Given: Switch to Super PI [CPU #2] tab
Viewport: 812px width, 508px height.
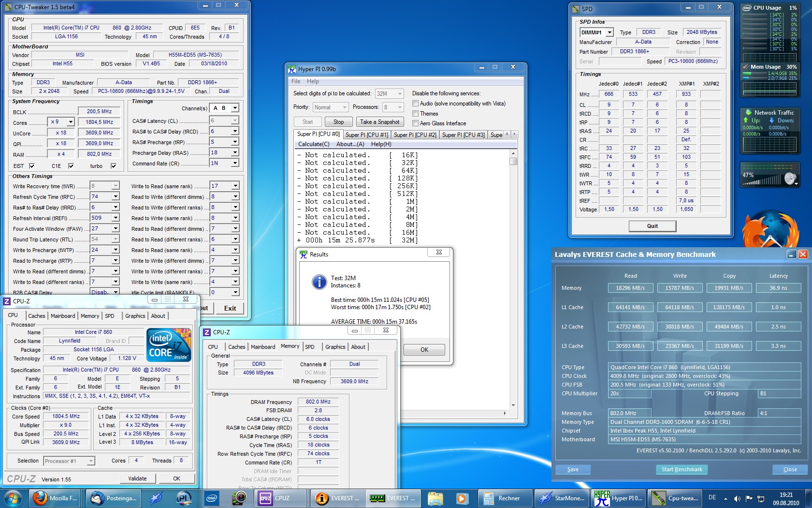Looking at the screenshot, I should coord(415,135).
